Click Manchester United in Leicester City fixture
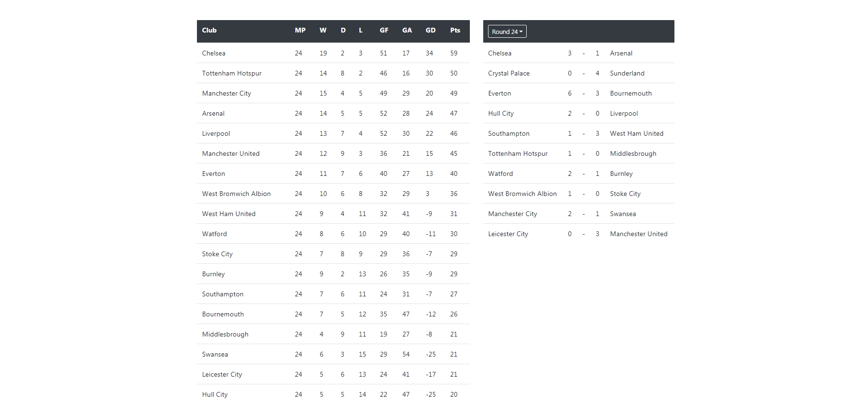868x402 pixels. (x=639, y=234)
